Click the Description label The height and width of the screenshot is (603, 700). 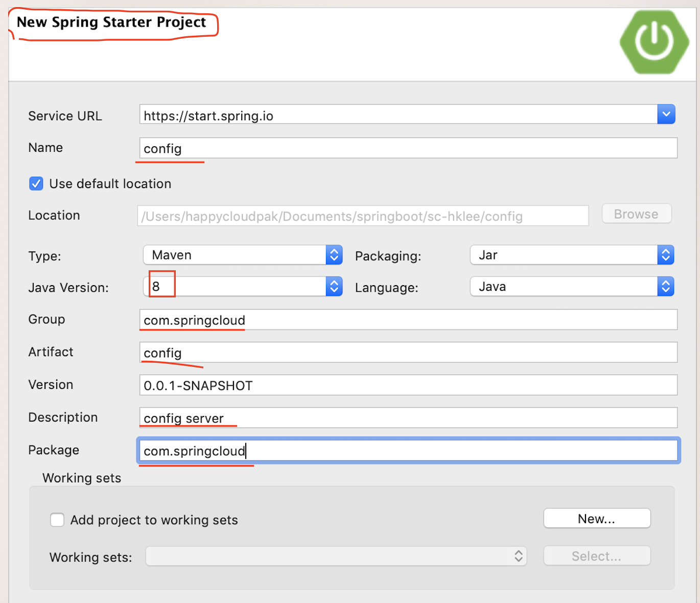[x=63, y=418]
